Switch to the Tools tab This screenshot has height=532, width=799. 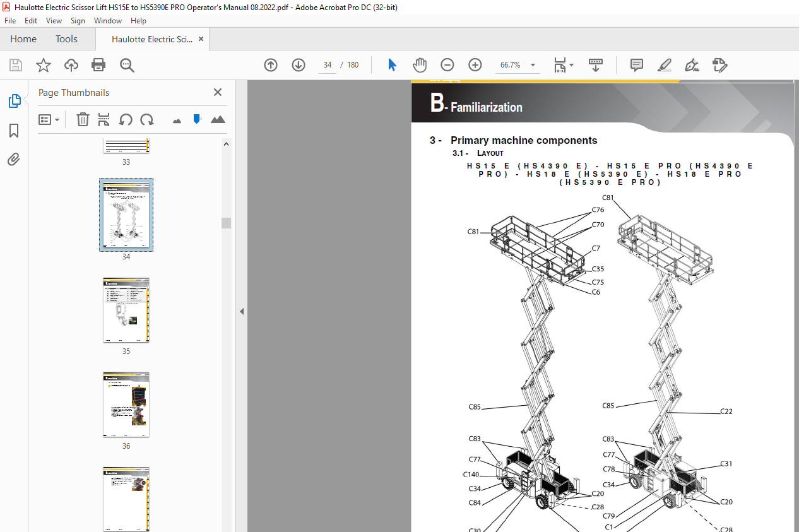click(66, 39)
